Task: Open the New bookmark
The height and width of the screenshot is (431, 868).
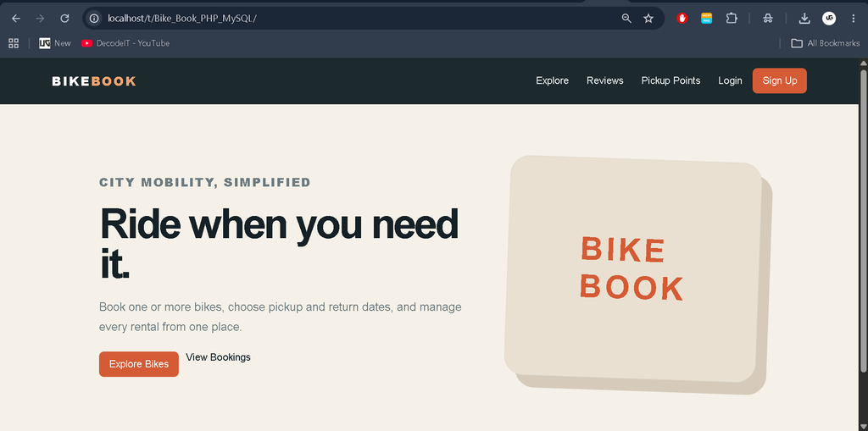Action: click(x=55, y=43)
